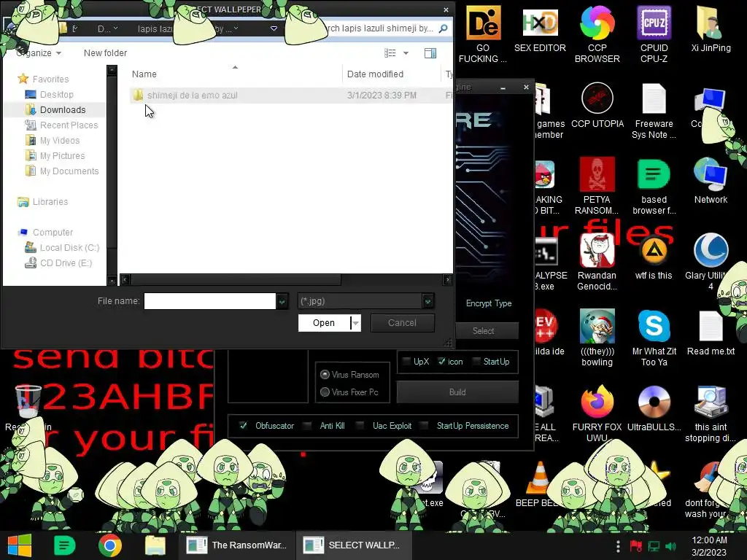Expand the address bar history arrow

(274, 28)
